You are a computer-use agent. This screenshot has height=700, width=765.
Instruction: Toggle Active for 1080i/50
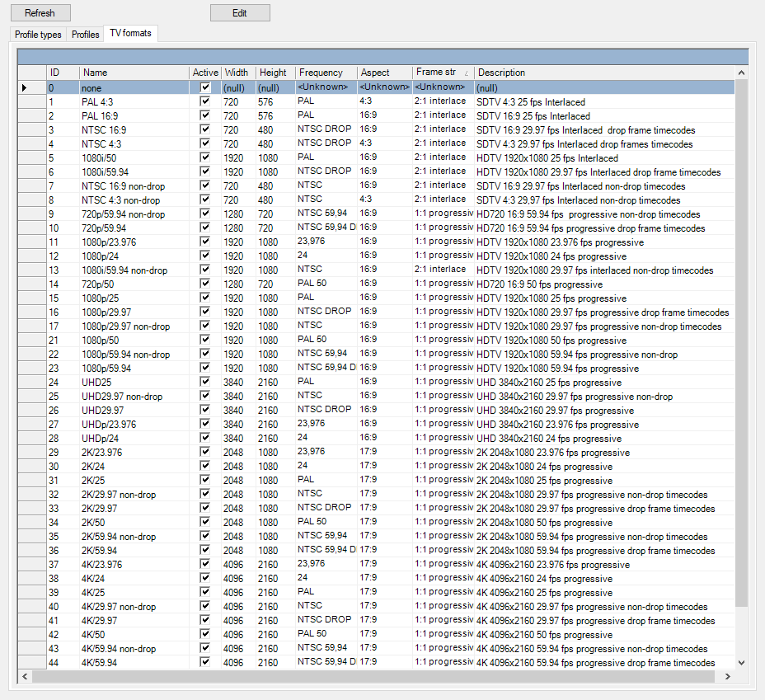pyautogui.click(x=205, y=157)
